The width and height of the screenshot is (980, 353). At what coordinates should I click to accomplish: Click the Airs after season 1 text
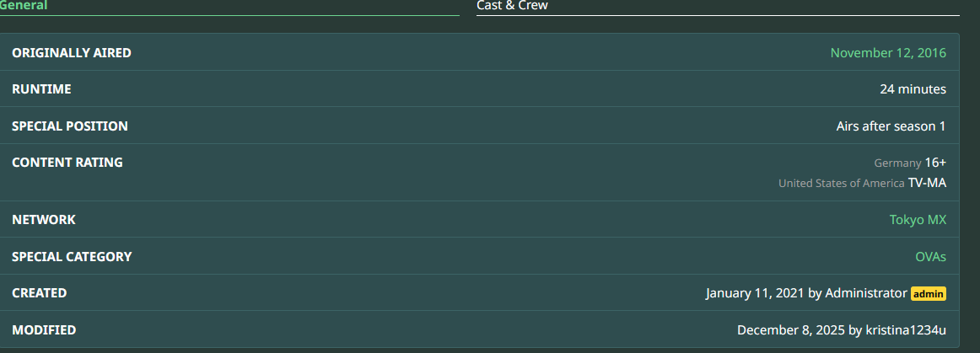click(891, 126)
